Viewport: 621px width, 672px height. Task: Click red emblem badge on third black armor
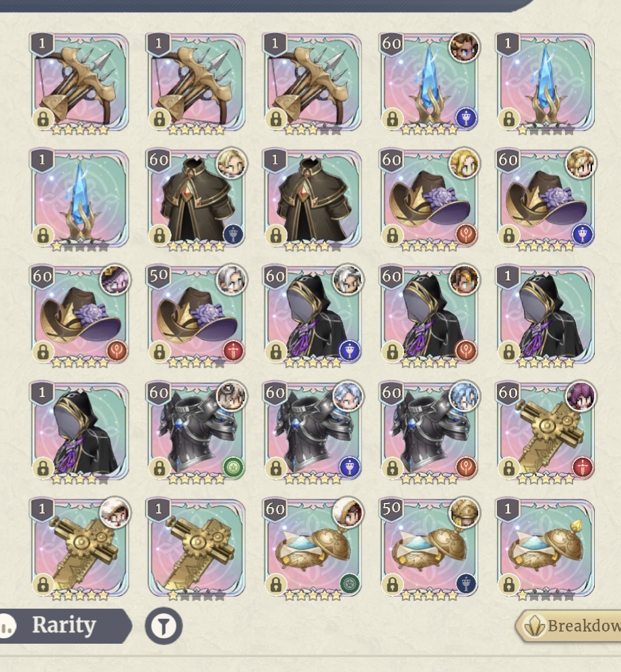click(466, 468)
